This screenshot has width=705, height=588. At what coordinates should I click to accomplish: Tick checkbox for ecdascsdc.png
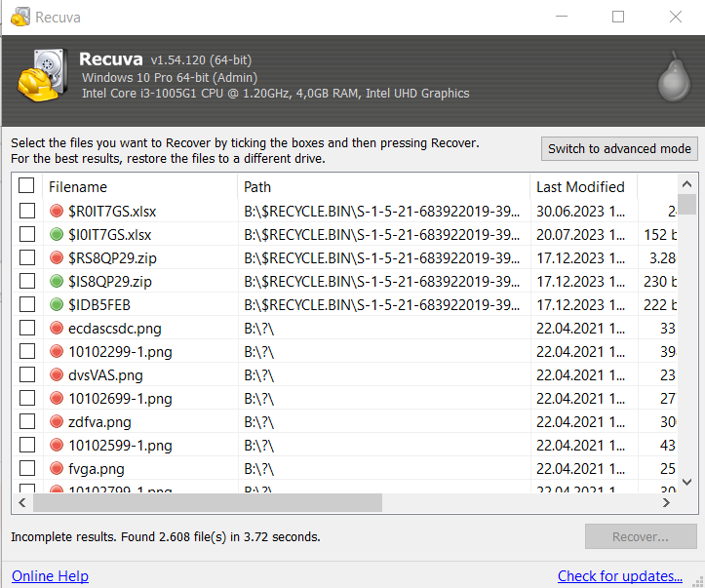click(x=27, y=328)
